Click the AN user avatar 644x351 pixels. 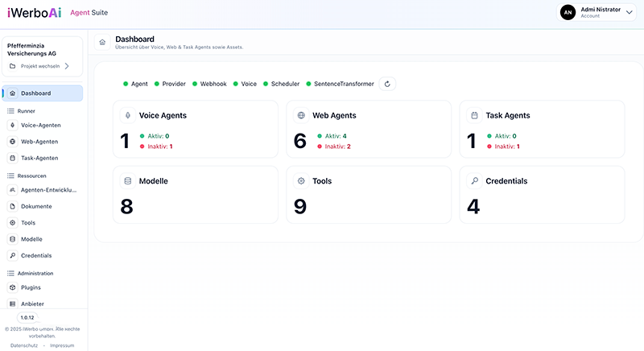click(x=567, y=12)
